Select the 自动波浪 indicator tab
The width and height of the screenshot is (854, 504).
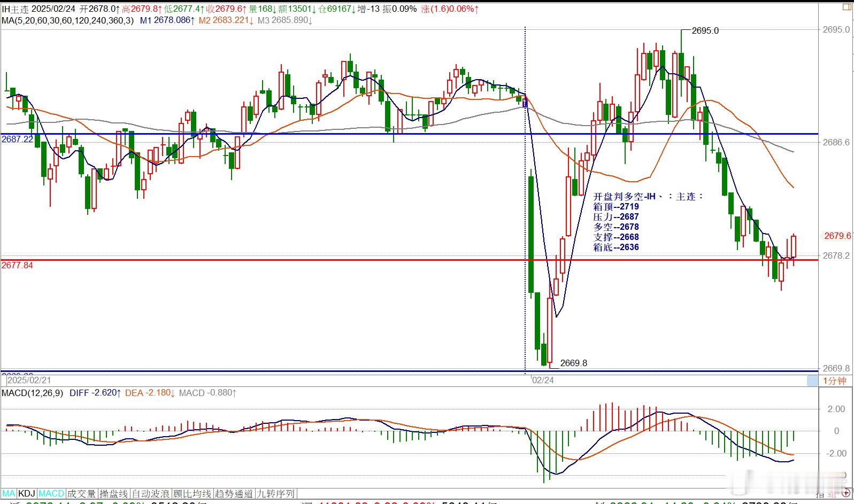point(151,494)
